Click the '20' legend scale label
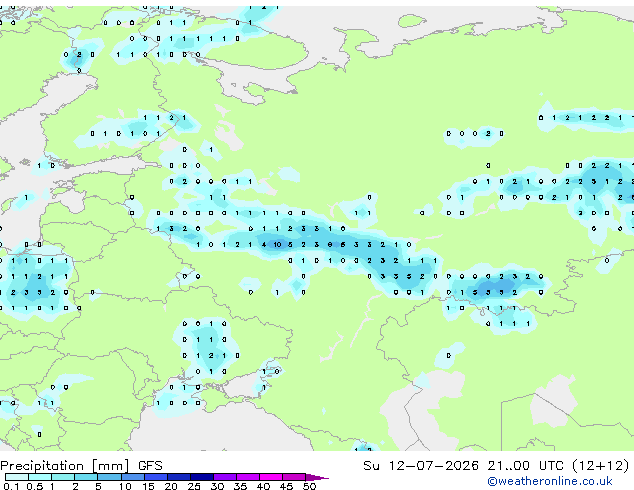This screenshot has height=490, width=634. point(171,486)
